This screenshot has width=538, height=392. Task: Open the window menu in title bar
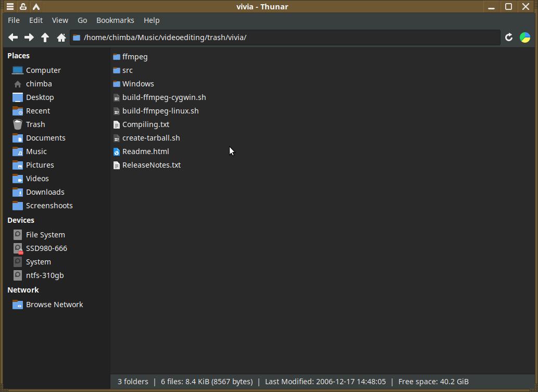pos(10,7)
